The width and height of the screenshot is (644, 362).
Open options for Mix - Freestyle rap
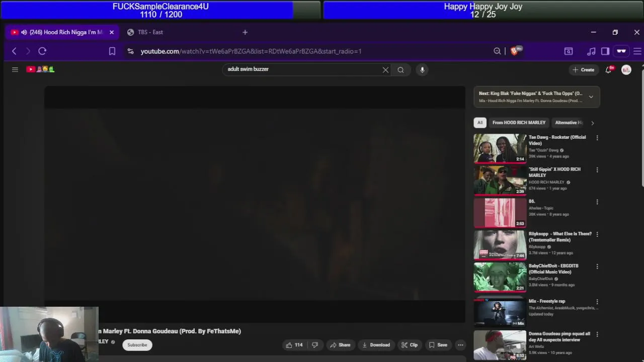(x=597, y=302)
